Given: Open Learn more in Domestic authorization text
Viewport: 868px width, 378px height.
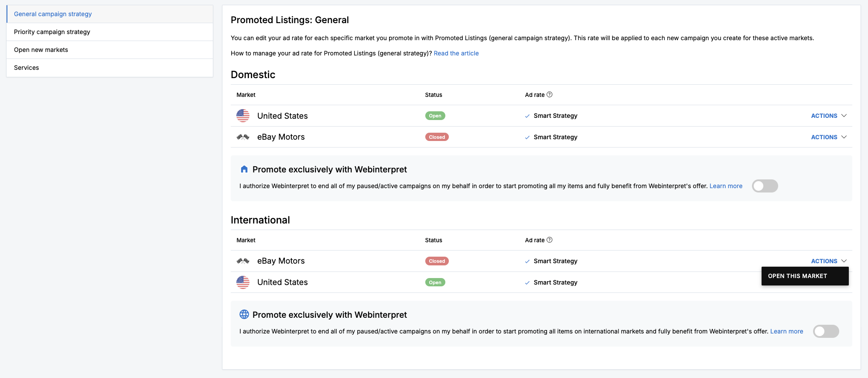Looking at the screenshot, I should (x=726, y=186).
